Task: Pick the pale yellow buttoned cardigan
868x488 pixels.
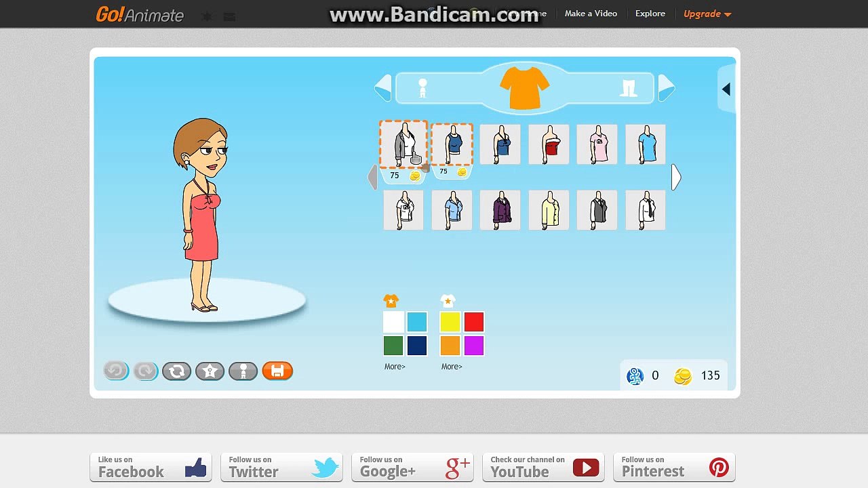Action: (x=549, y=210)
